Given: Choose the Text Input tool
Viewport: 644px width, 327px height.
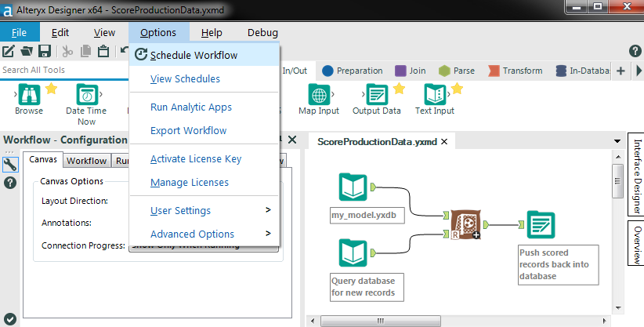Looking at the screenshot, I should (435, 95).
